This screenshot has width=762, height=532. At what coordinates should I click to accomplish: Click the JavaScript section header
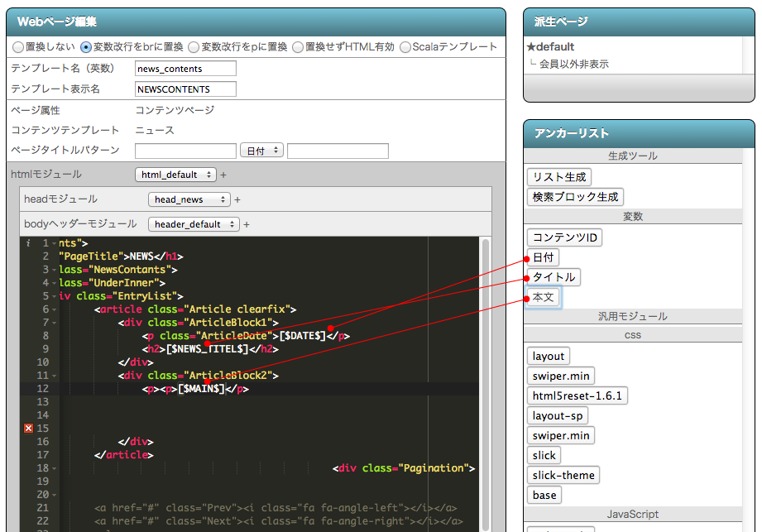pos(633,514)
